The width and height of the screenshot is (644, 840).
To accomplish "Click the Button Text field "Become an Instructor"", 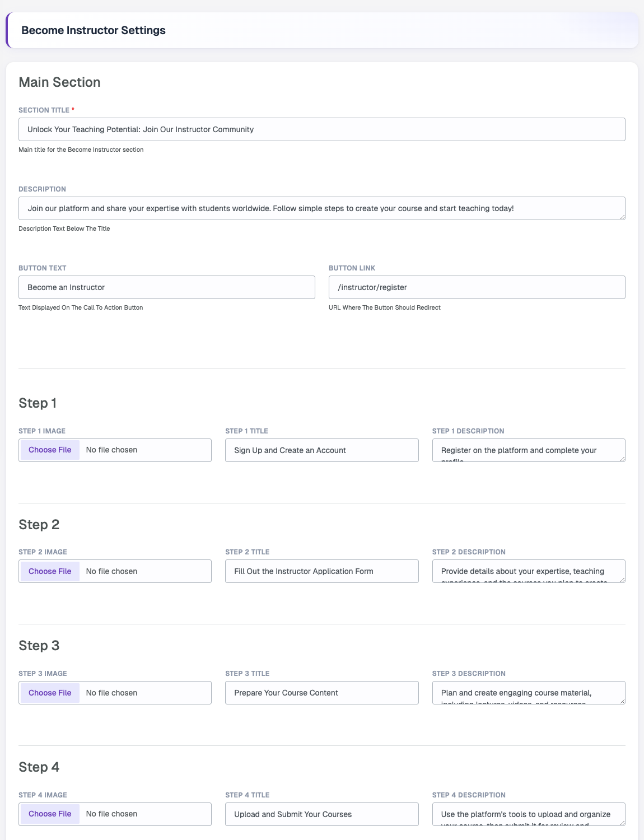I will tap(167, 287).
